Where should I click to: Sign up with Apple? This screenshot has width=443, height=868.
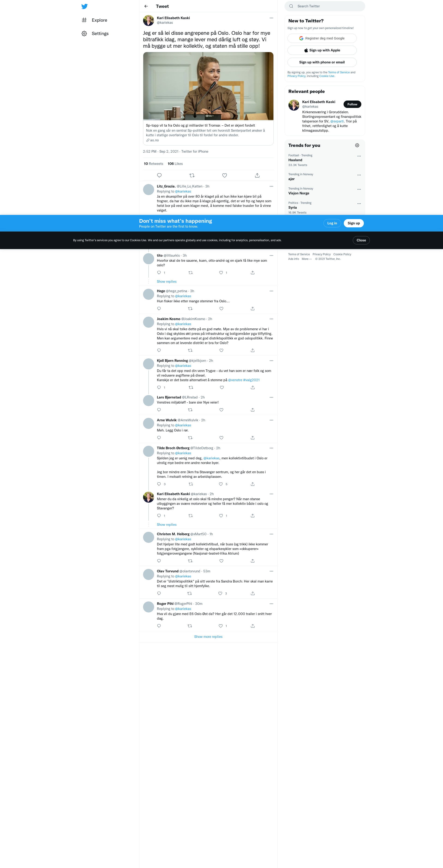tap(322, 51)
